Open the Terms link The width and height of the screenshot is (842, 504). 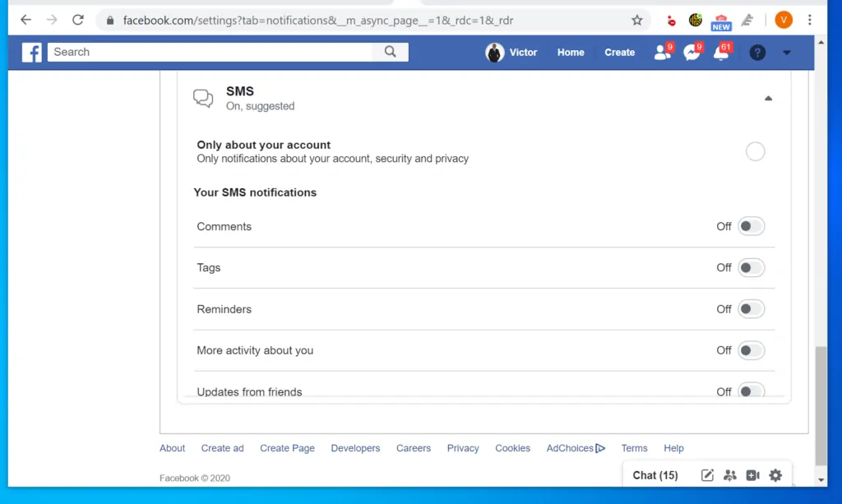[x=634, y=448]
